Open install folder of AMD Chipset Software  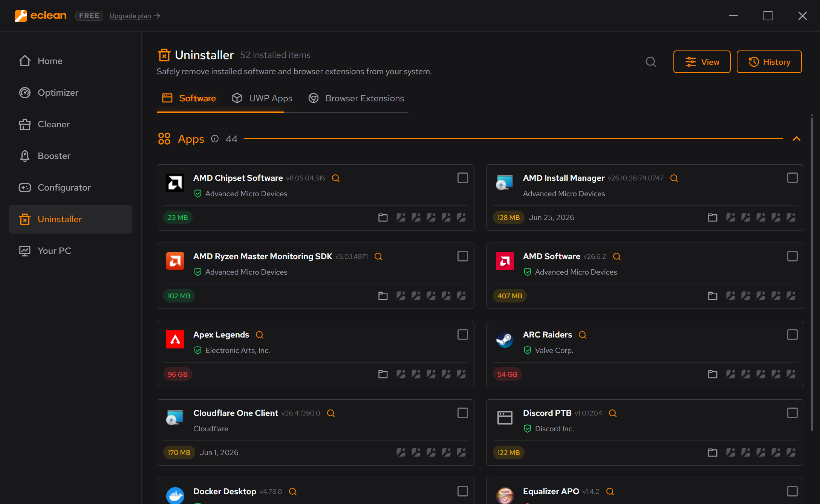[x=383, y=217]
